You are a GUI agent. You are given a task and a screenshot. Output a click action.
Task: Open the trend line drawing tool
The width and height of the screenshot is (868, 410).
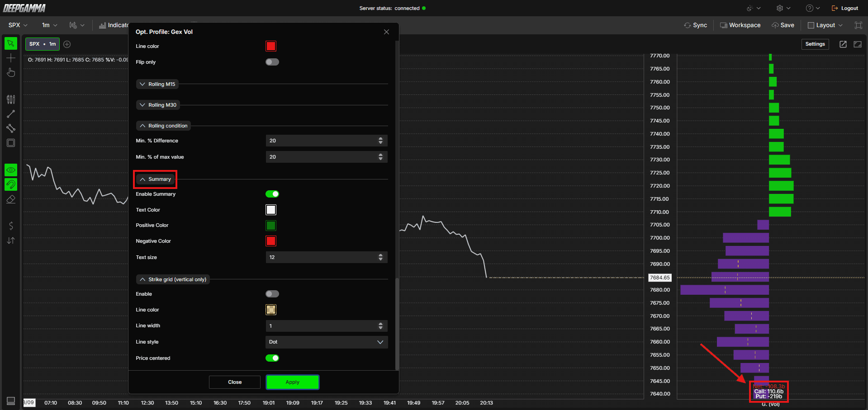pos(11,114)
